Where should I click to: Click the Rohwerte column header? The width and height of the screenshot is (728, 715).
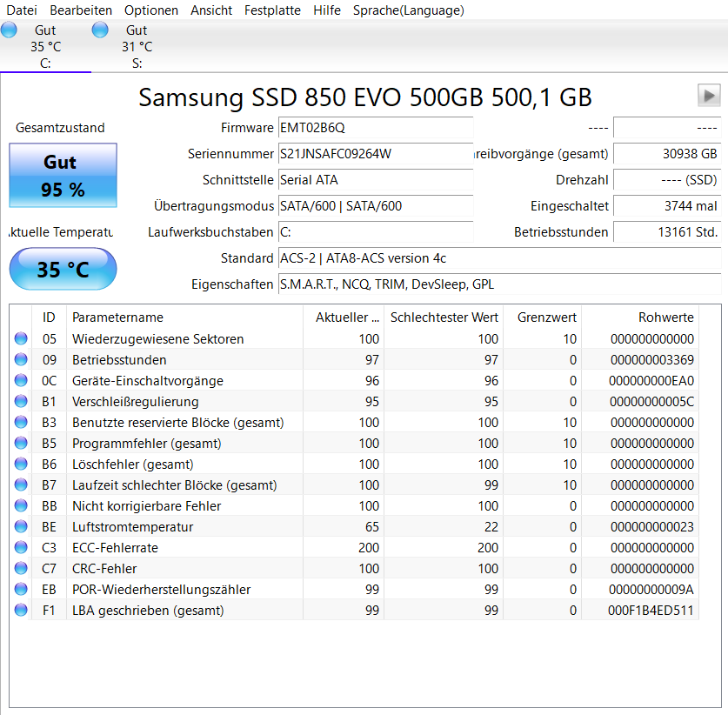coord(640,317)
